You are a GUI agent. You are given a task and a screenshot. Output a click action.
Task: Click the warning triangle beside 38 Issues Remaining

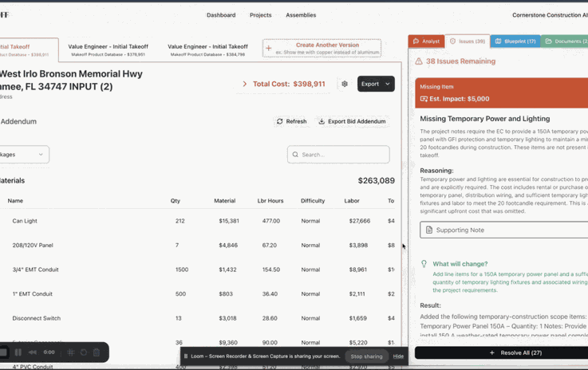pyautogui.click(x=419, y=61)
